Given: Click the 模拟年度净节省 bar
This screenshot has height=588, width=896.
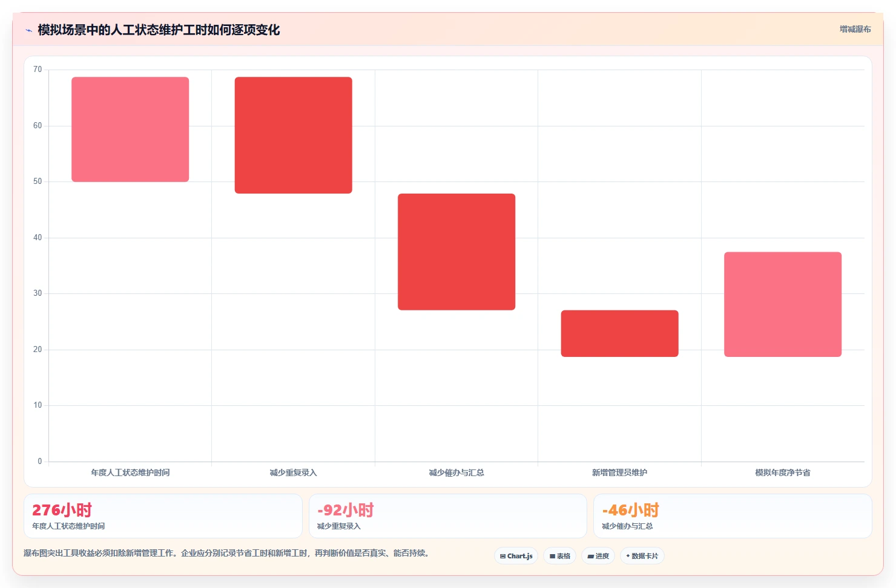Looking at the screenshot, I should [x=783, y=304].
